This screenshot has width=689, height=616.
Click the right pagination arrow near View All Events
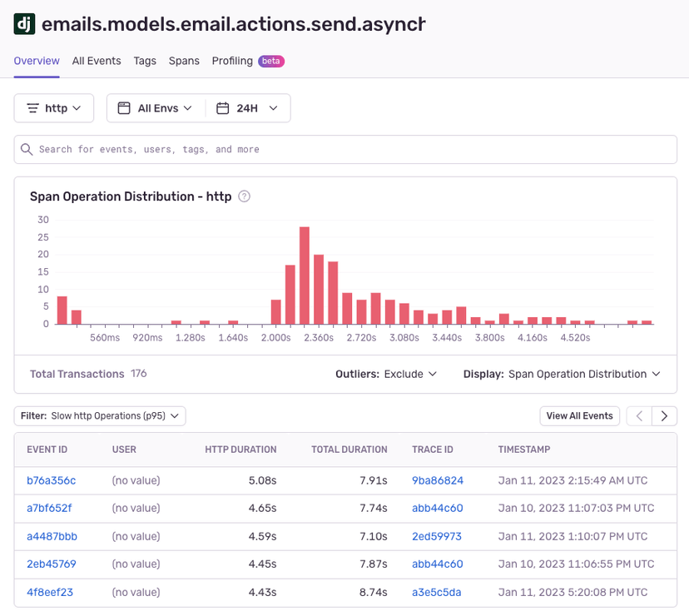664,415
